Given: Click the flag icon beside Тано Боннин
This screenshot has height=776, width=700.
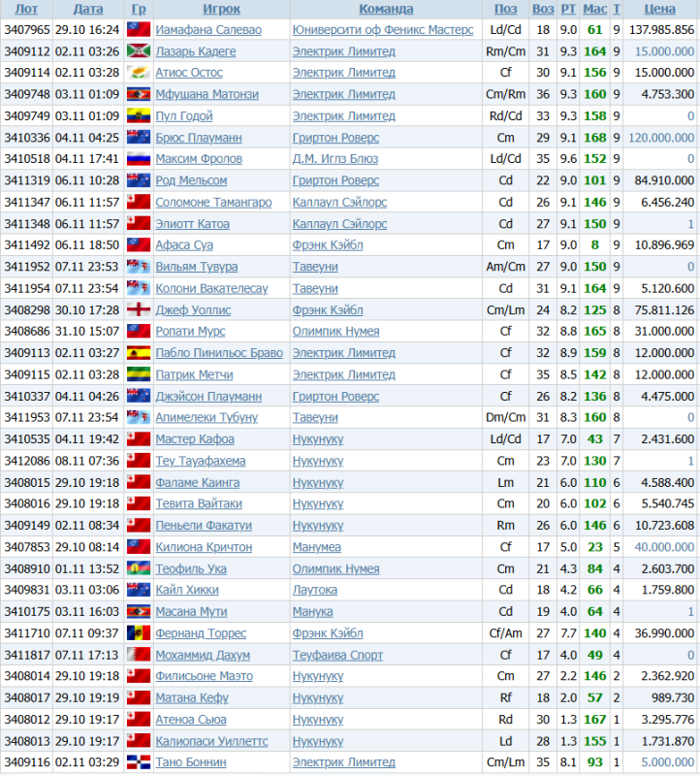Looking at the screenshot, I should (138, 762).
